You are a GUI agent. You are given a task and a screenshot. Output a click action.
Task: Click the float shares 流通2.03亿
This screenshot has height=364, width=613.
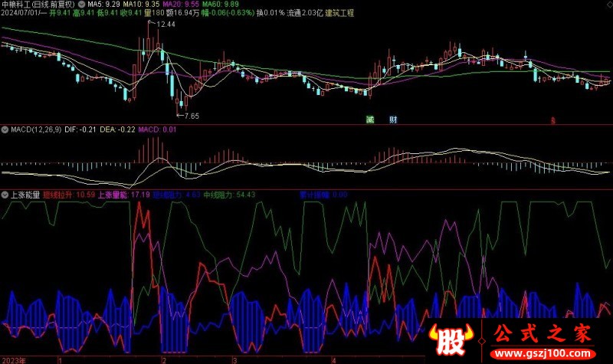305,13
